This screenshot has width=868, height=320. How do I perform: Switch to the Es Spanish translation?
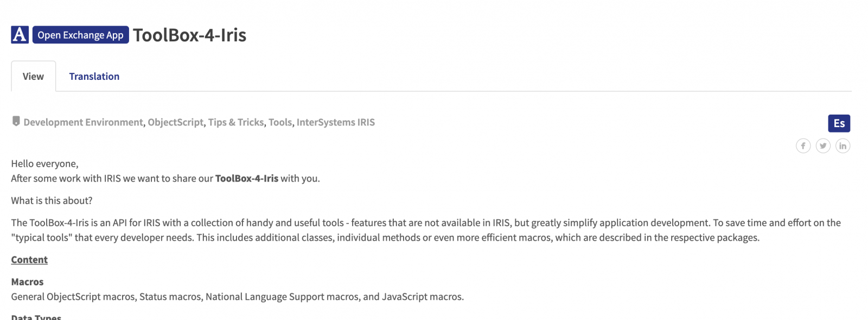pyautogui.click(x=839, y=123)
